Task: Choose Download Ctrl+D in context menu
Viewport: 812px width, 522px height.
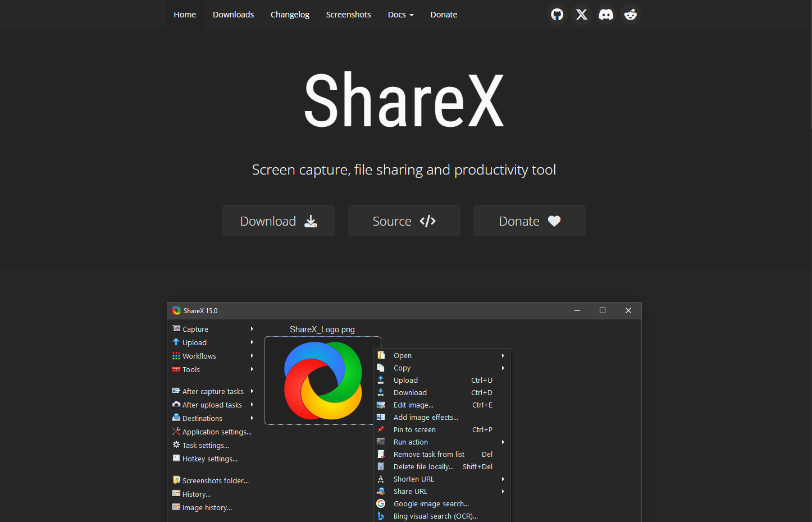Action: 442,392
